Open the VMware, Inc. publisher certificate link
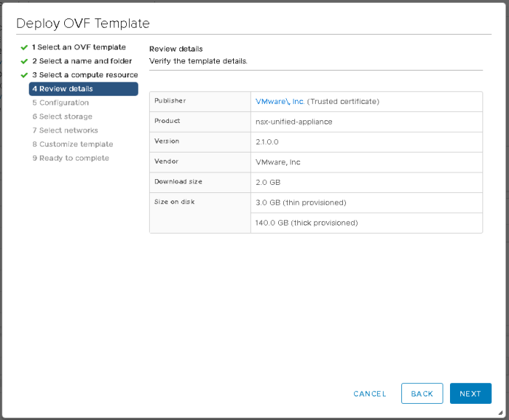This screenshot has height=420, width=509. coord(280,101)
